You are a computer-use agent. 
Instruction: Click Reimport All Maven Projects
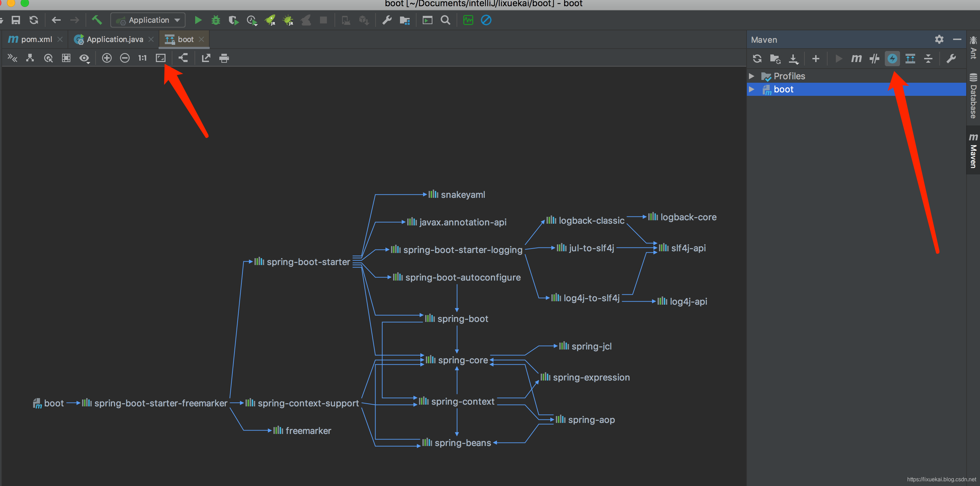pyautogui.click(x=757, y=59)
